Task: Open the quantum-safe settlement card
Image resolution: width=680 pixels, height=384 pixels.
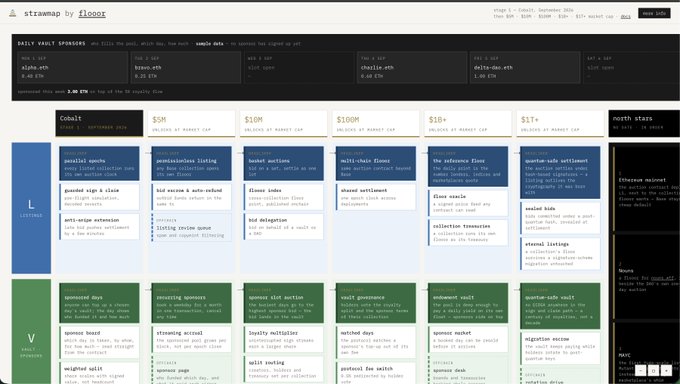Action: click(x=560, y=172)
